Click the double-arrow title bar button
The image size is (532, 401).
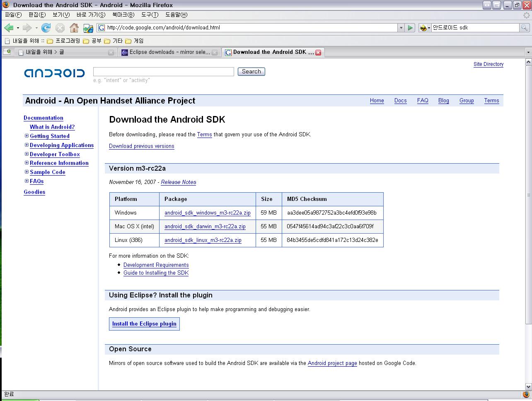click(x=487, y=5)
